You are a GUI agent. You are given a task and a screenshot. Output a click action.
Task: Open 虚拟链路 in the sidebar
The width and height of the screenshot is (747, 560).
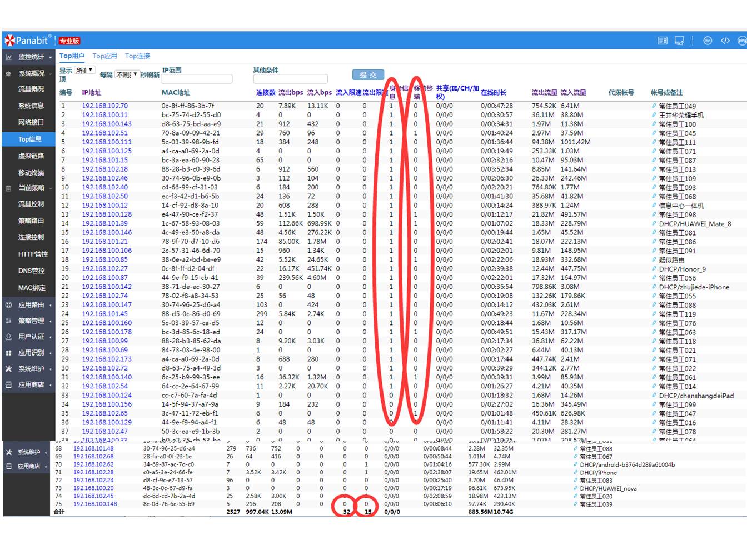coord(31,156)
